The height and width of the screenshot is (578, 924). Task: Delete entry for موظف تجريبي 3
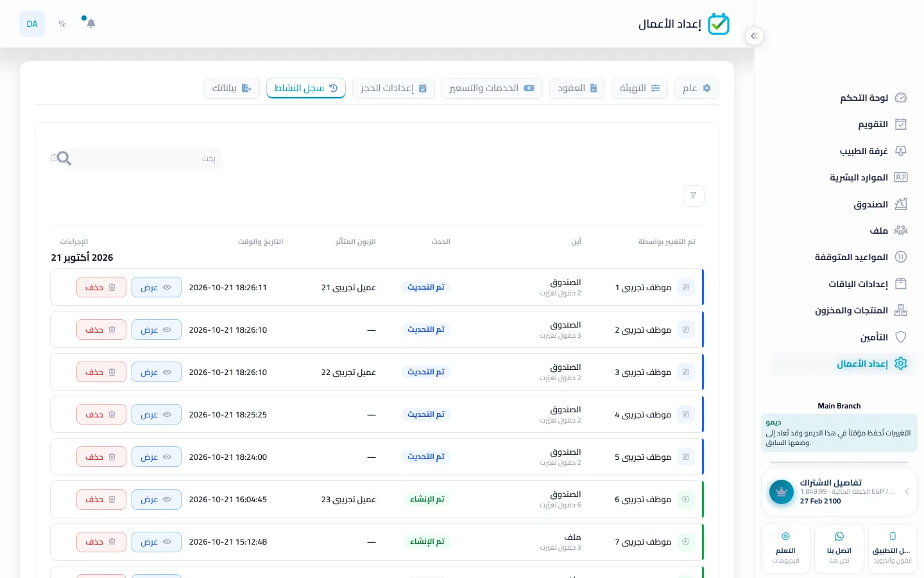[x=101, y=372]
